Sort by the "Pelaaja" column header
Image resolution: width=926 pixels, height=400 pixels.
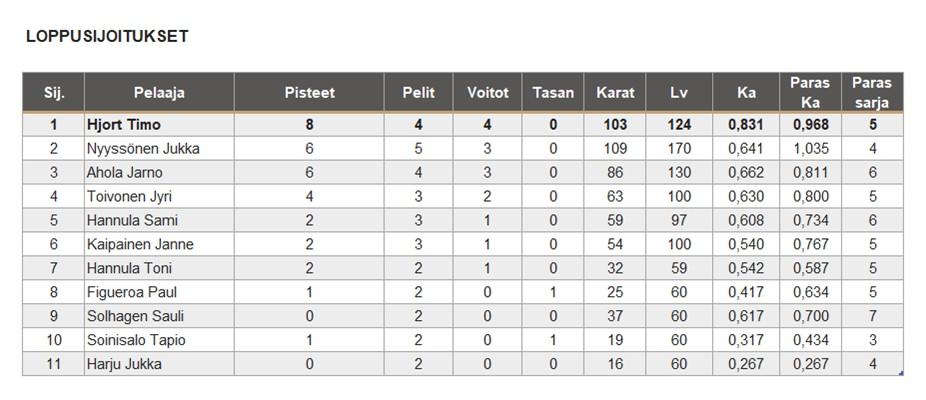pyautogui.click(x=159, y=92)
